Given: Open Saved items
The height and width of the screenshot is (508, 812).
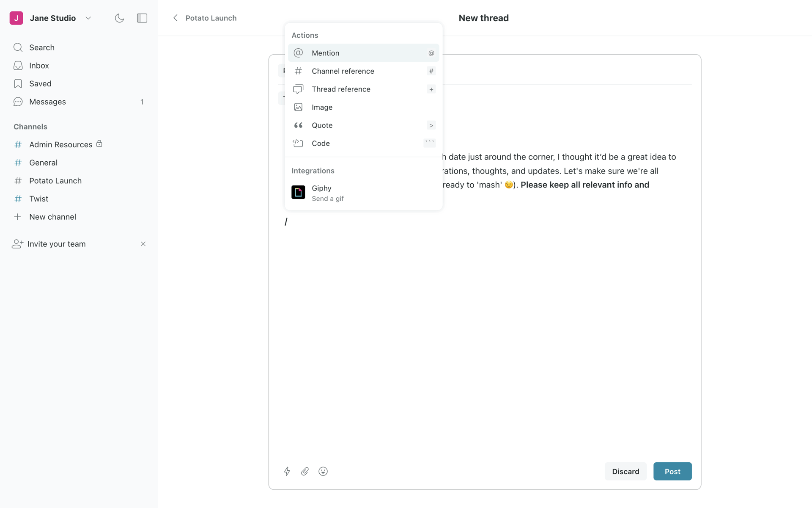Looking at the screenshot, I should (x=79, y=84).
